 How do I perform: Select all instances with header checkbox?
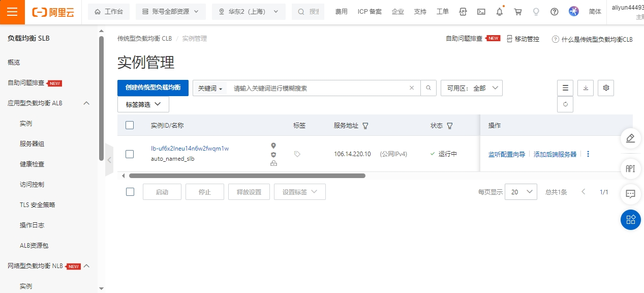[x=130, y=125]
